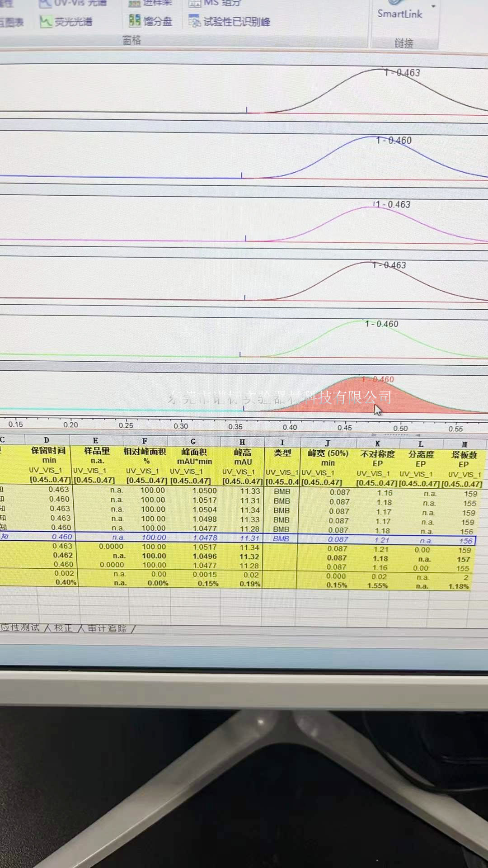Expand the SmartLink dropdown arrow
The image size is (488, 868).
(x=433, y=6)
